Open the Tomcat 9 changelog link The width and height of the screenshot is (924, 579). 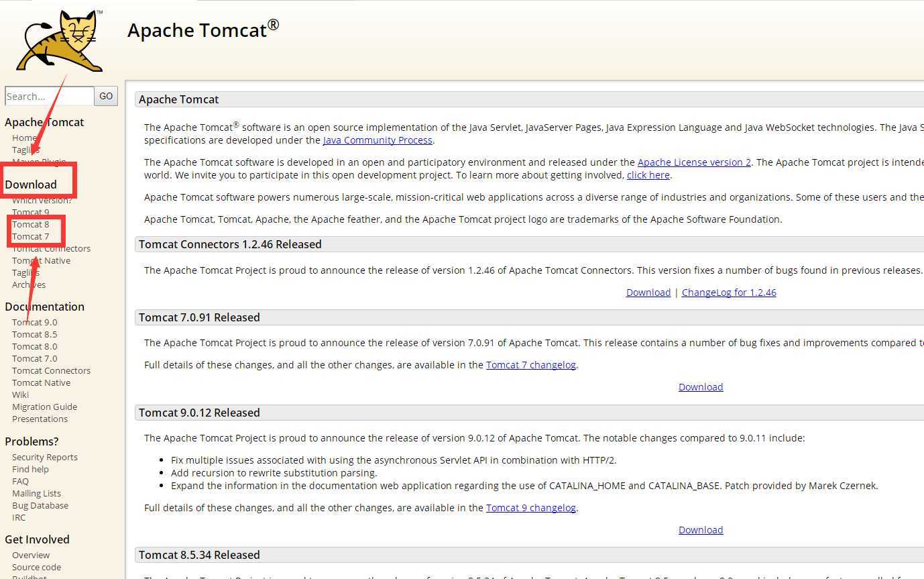pyautogui.click(x=531, y=508)
